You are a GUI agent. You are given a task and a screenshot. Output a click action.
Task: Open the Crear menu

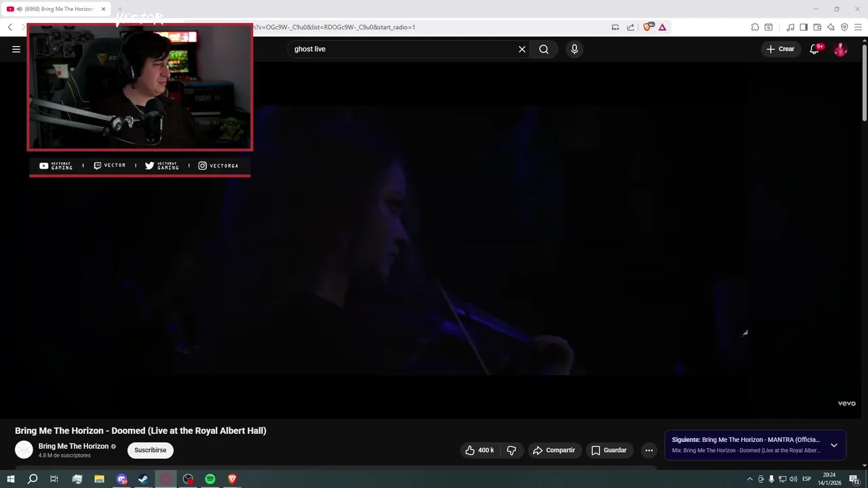(x=781, y=49)
